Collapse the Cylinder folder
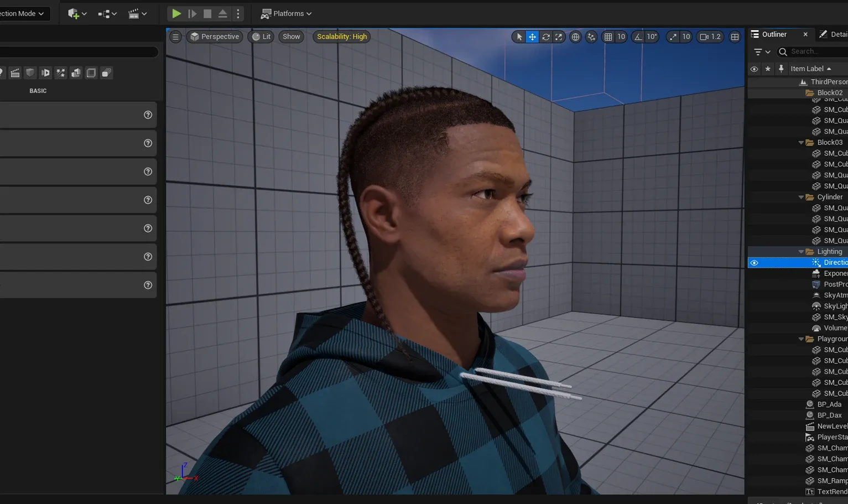 pyautogui.click(x=801, y=197)
